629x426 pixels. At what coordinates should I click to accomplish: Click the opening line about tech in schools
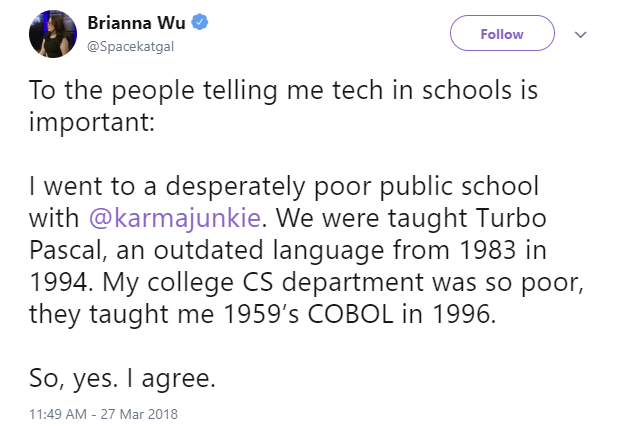(283, 90)
